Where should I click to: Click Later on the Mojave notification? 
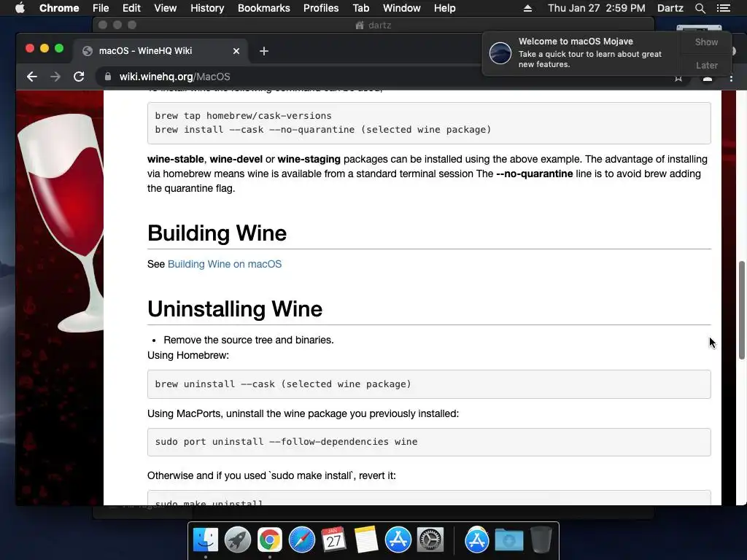(x=706, y=65)
